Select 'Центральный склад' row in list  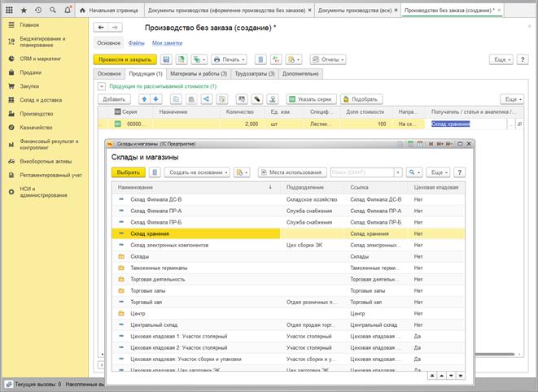[154, 324]
